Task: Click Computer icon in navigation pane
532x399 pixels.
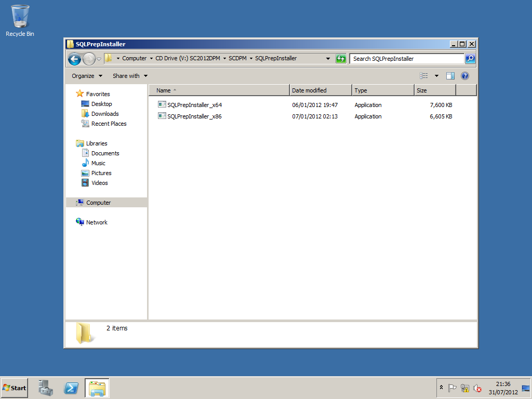Action: pyautogui.click(x=80, y=202)
